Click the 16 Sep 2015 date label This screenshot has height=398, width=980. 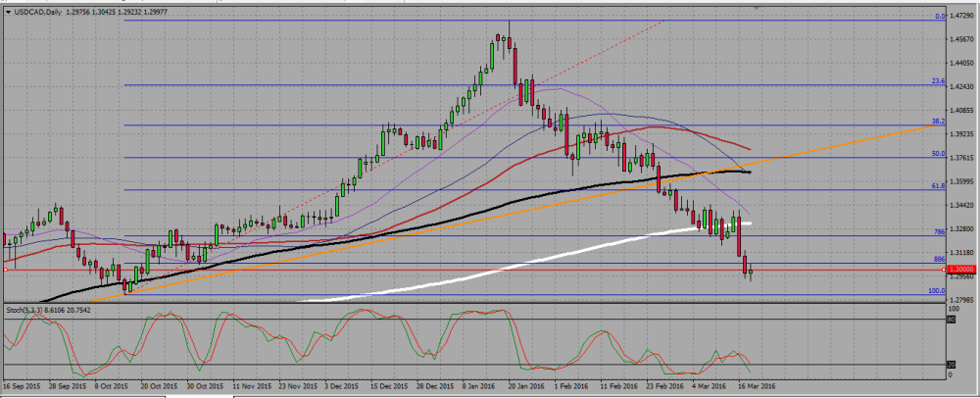(22, 387)
